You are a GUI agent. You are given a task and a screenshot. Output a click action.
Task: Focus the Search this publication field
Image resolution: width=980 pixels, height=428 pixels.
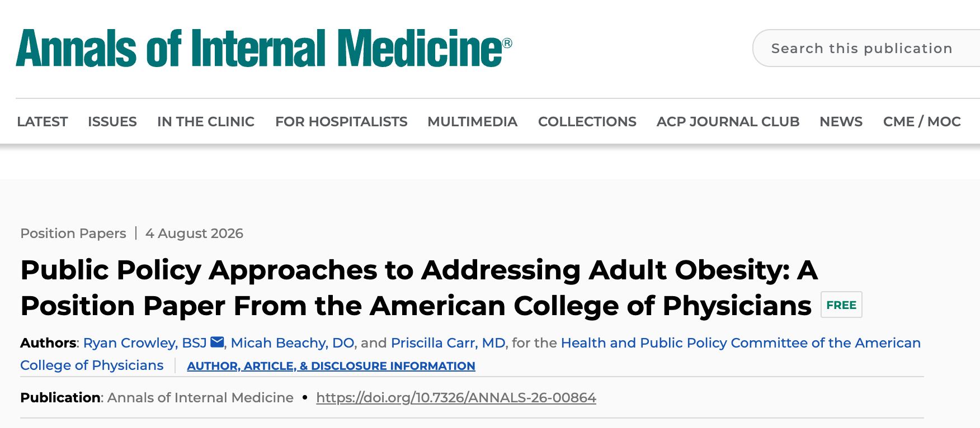(x=866, y=48)
